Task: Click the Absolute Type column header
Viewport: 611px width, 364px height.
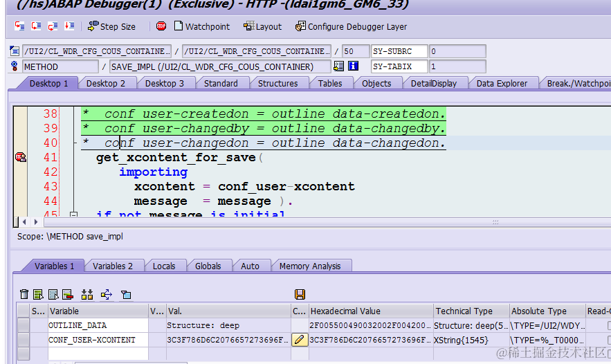Action: click(x=547, y=311)
